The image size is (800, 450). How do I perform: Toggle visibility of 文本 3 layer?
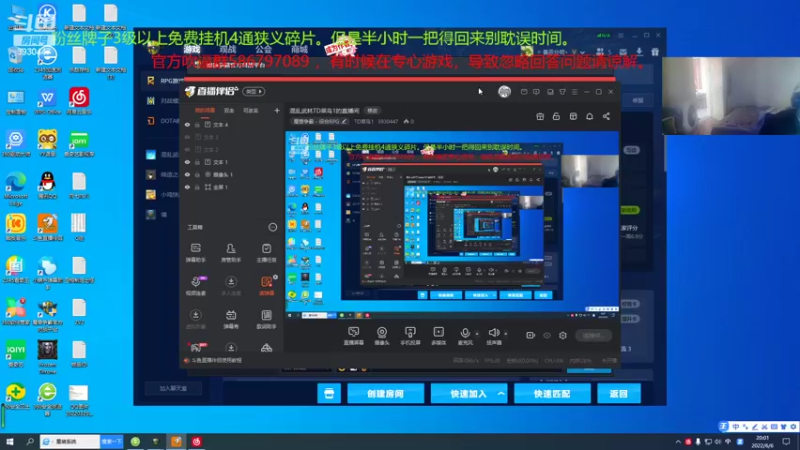point(187,137)
